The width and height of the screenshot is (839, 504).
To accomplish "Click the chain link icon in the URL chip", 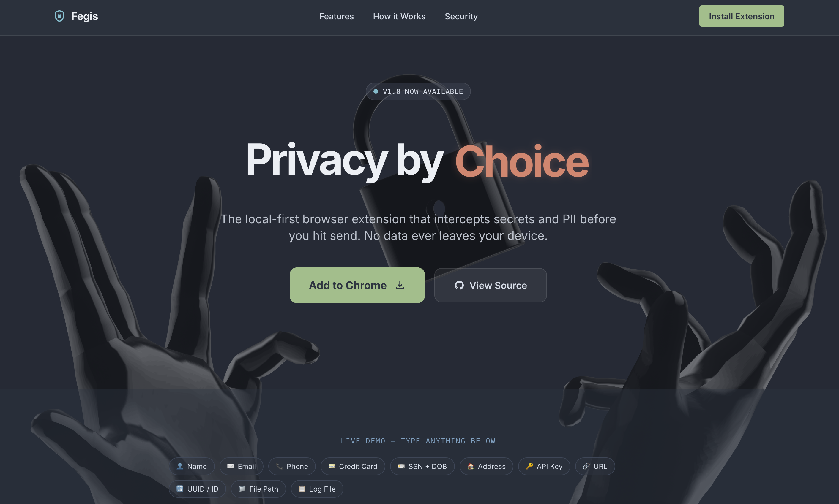I will point(586,466).
